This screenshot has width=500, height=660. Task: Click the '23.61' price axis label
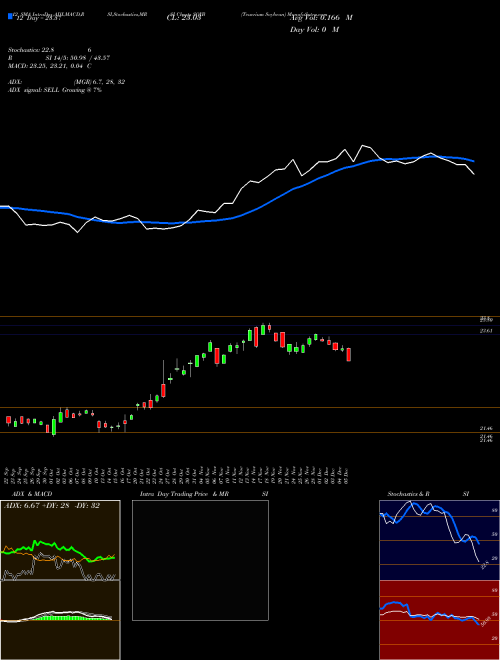[x=486, y=331]
